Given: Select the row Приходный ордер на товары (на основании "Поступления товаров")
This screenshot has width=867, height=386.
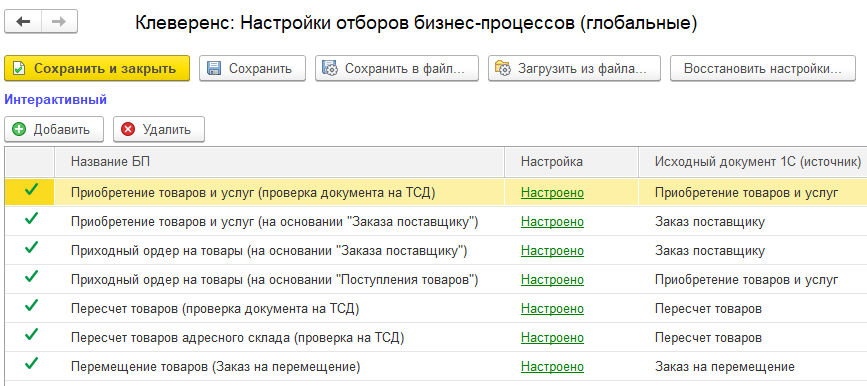Looking at the screenshot, I should 435,279.
